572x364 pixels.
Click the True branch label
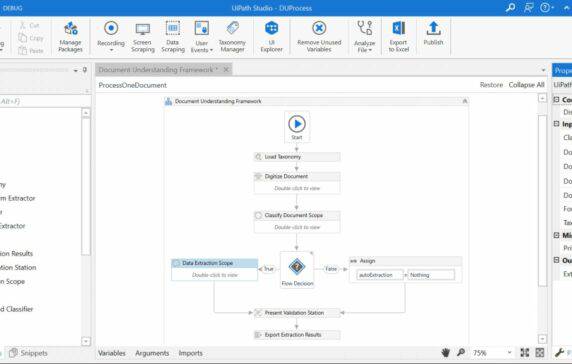tap(268, 269)
